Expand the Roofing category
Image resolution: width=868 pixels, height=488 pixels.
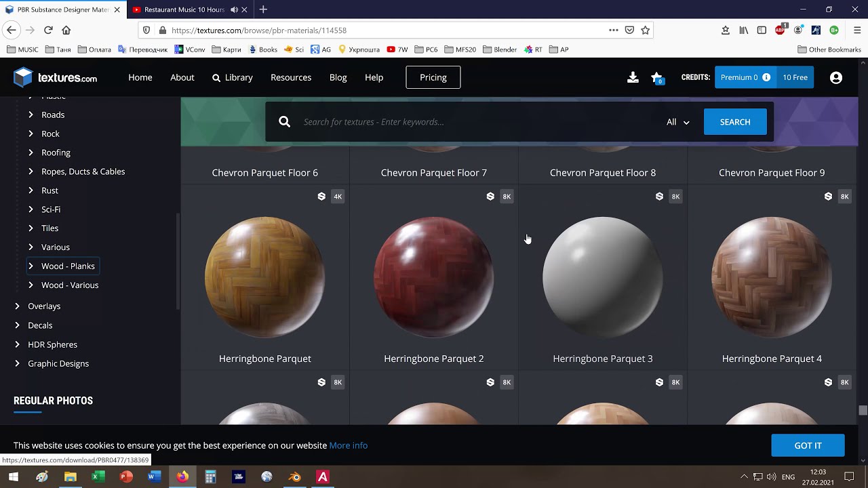point(31,152)
